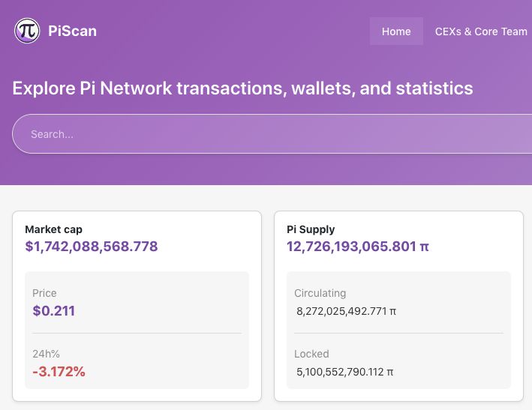Viewport: 532px width, 410px height.
Task: Click the pi symbol after locked amount
Action: point(390,372)
